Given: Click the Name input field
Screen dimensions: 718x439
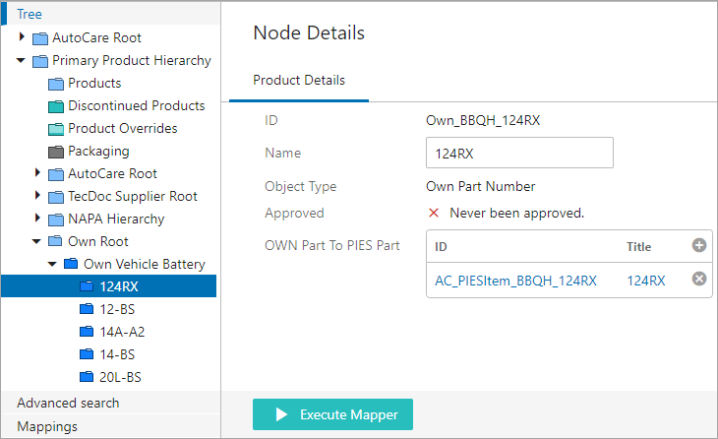Looking at the screenshot, I should (520, 153).
